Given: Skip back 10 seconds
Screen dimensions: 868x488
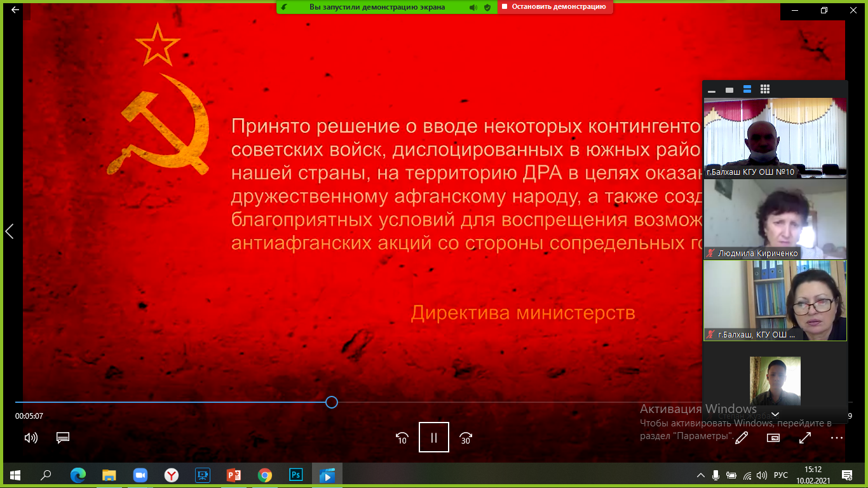Looking at the screenshot, I should click(402, 438).
